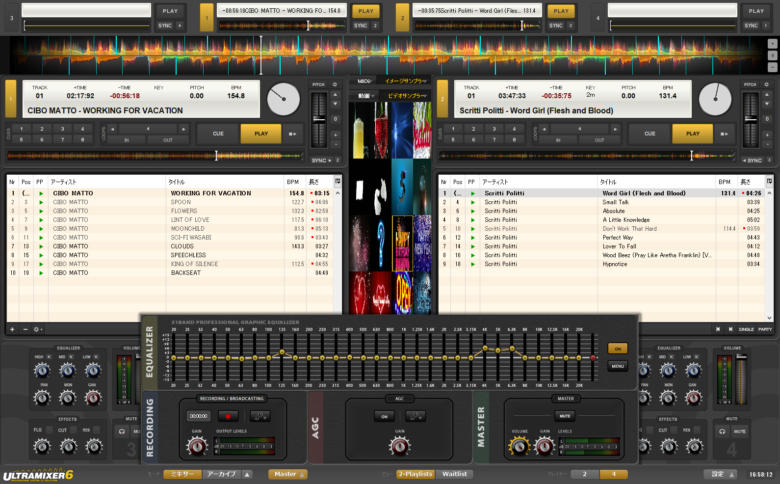Click deck 1 large PLAY button
Viewport: 780px width, 484px height.
pos(261,134)
